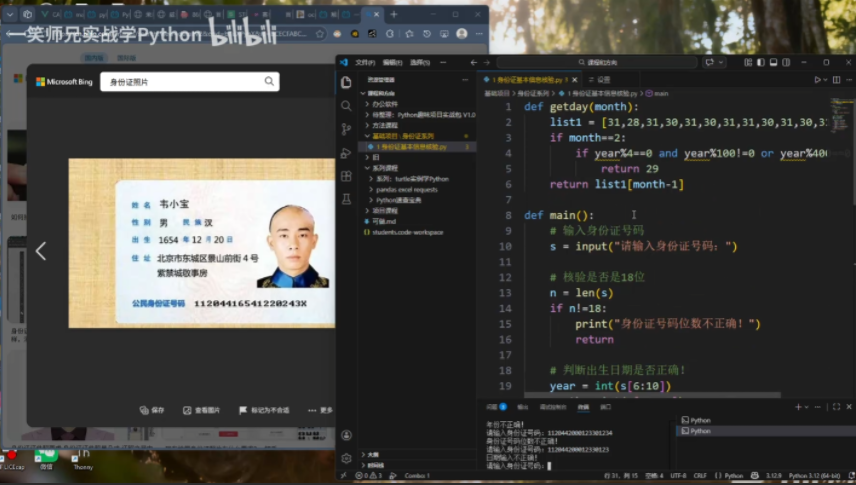This screenshot has width=856, height=485.
Task: Click the 保存 button under the image
Action: coord(153,410)
